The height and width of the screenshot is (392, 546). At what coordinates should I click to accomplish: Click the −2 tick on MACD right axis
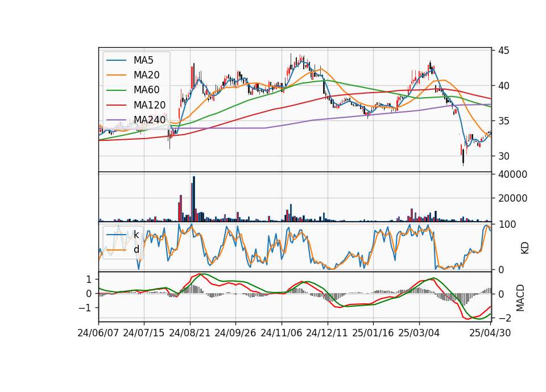tap(504, 318)
